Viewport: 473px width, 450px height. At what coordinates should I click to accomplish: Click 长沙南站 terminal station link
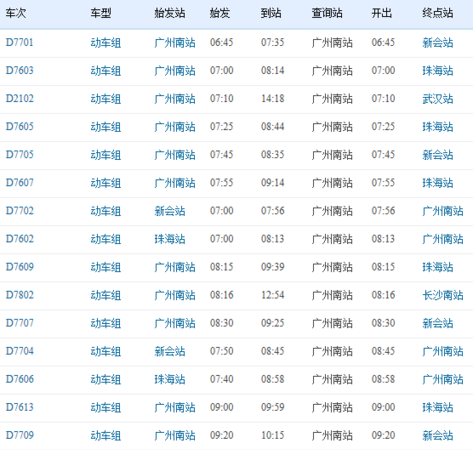[443, 295]
